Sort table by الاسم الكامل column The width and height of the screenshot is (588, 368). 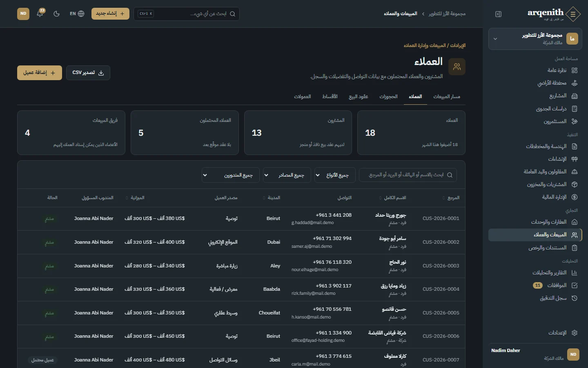(x=392, y=198)
